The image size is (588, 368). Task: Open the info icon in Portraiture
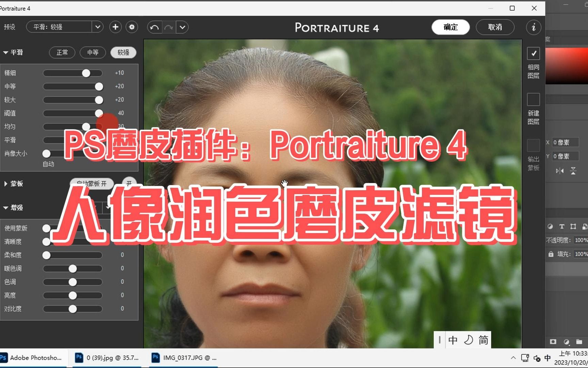coord(534,27)
